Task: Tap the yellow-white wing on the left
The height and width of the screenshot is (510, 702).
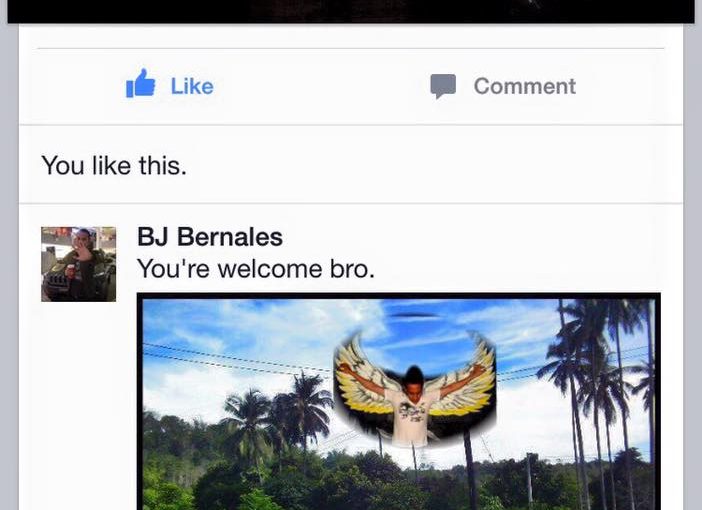Action: (360, 374)
